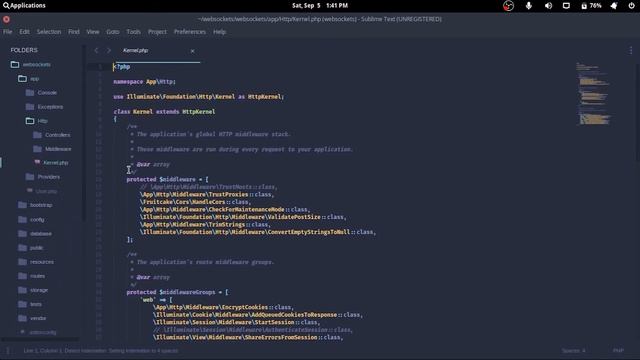Open the battery 76% indicator

pos(591,6)
